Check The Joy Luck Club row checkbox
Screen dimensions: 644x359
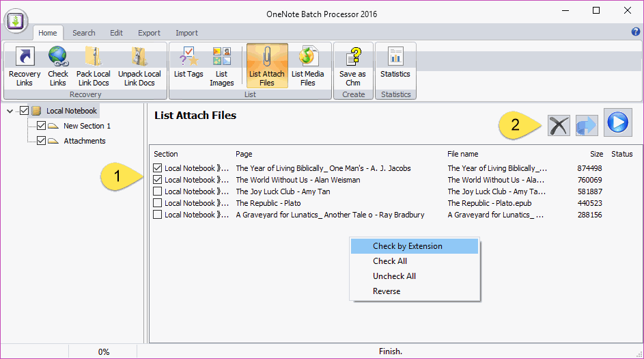(157, 191)
